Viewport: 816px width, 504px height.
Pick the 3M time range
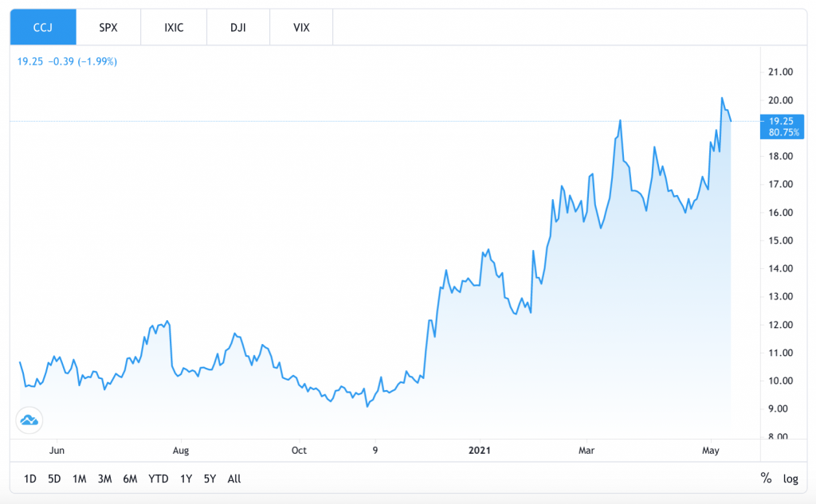click(104, 479)
